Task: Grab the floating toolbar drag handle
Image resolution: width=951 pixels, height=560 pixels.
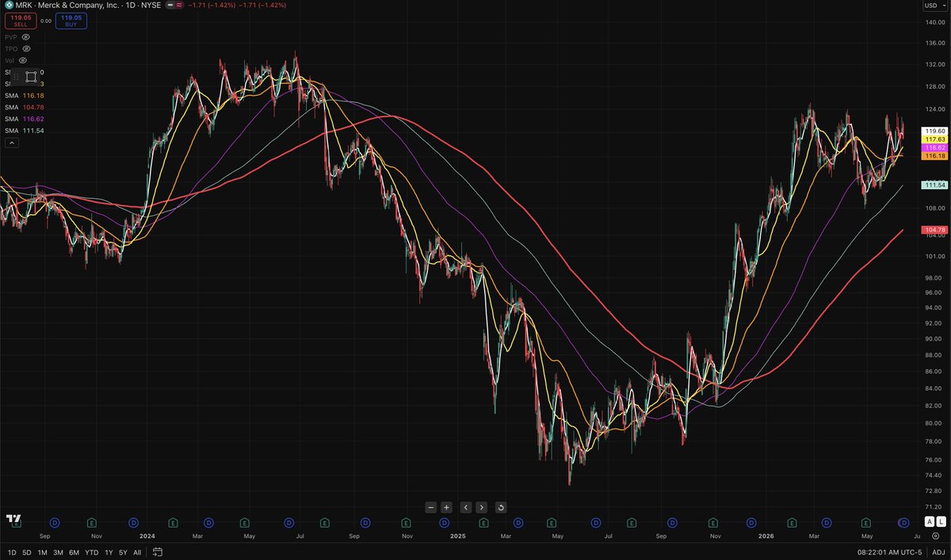Action: [15, 77]
